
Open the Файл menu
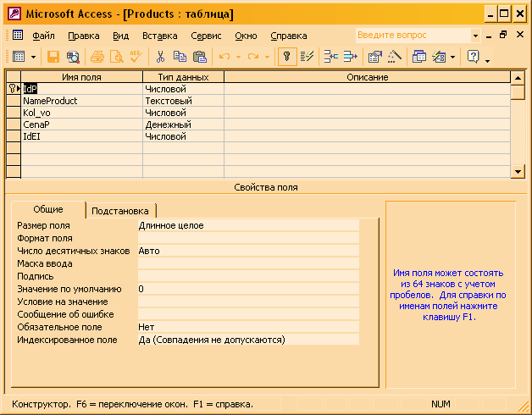[43, 36]
